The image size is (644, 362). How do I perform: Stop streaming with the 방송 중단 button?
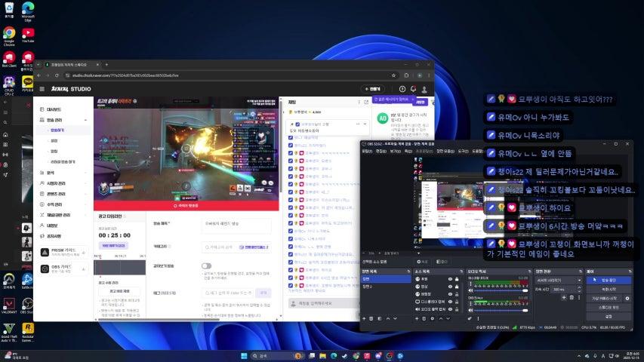609,280
